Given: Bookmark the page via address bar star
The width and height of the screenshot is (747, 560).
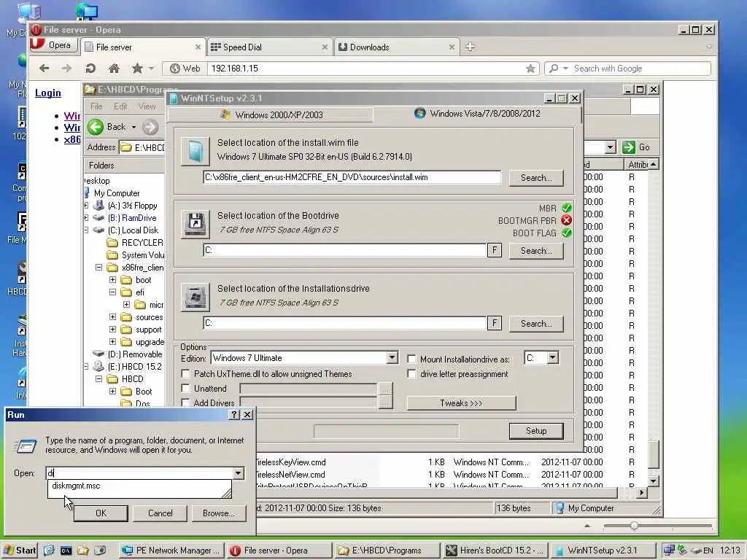Looking at the screenshot, I should [530, 69].
